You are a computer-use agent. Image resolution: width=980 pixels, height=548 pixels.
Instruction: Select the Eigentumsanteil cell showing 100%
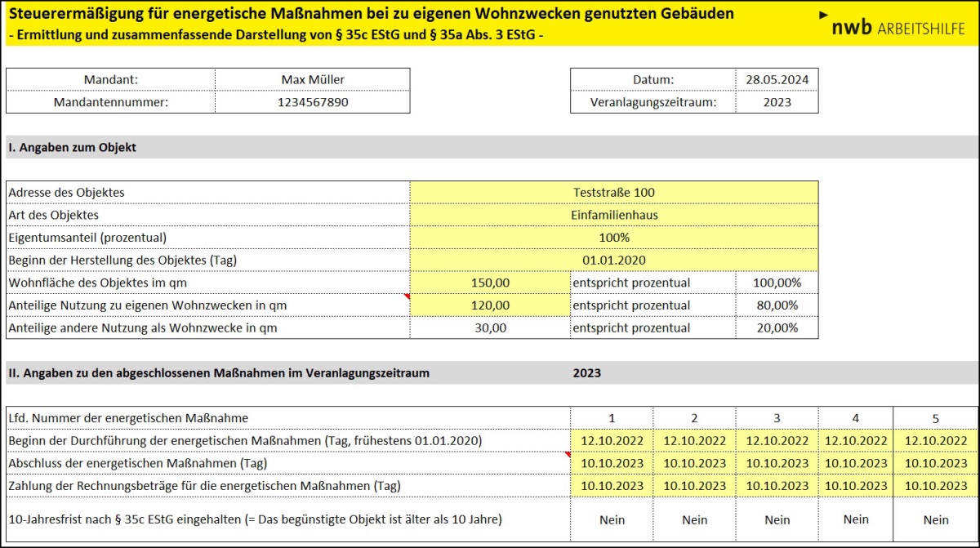click(x=613, y=237)
